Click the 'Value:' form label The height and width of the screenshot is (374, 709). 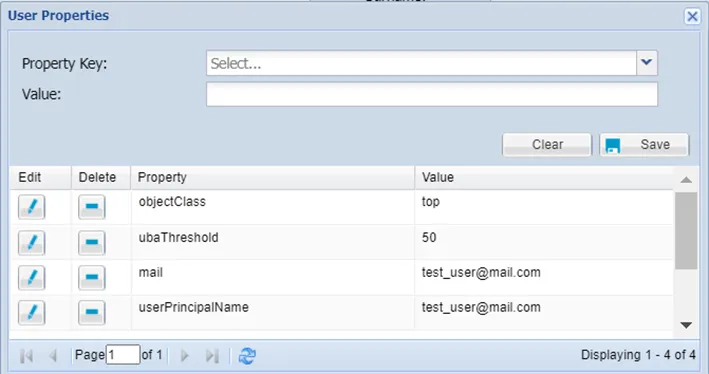point(42,95)
